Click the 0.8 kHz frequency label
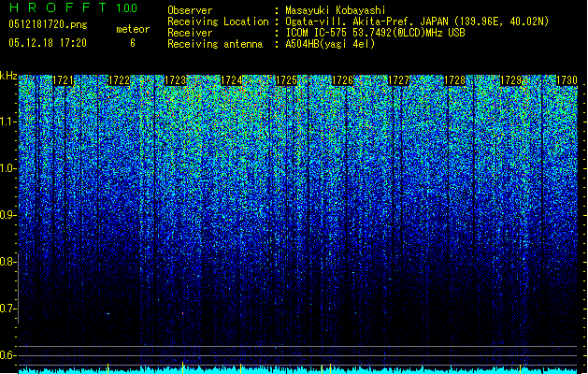 pyautogui.click(x=7, y=262)
